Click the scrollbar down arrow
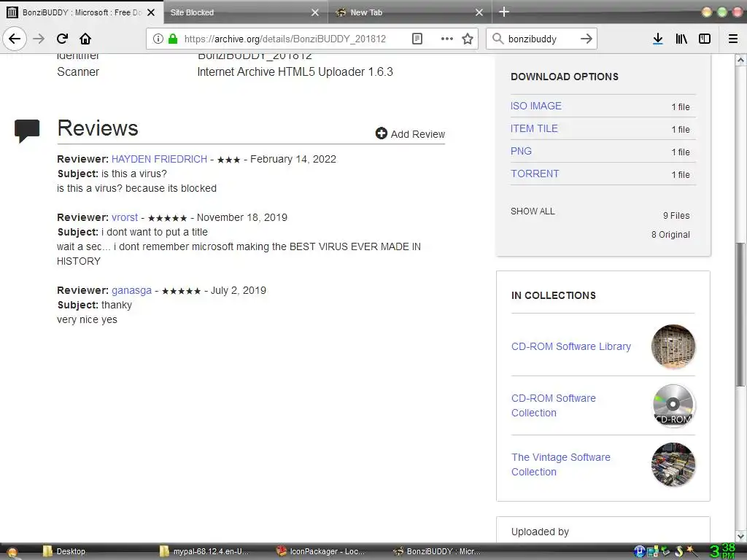This screenshot has height=560, width=747. (x=740, y=535)
